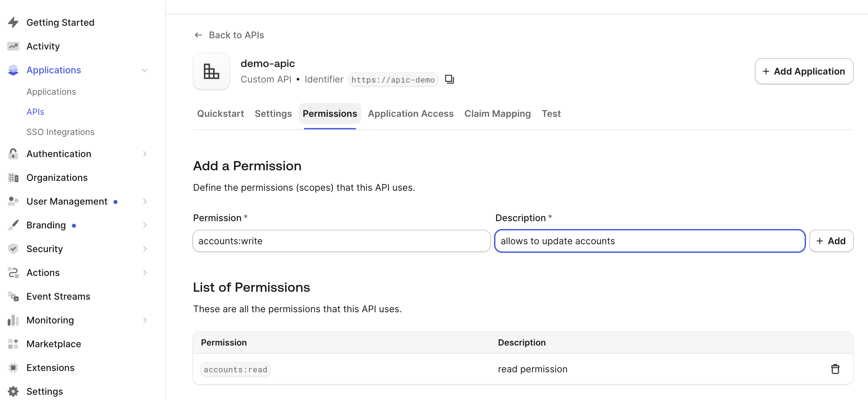Click the Actions flow icon
Screen dimensions: 868x400
pos(13,272)
